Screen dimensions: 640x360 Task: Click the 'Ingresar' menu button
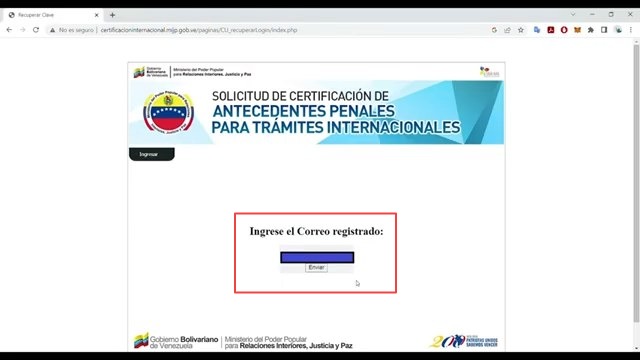coord(151,154)
